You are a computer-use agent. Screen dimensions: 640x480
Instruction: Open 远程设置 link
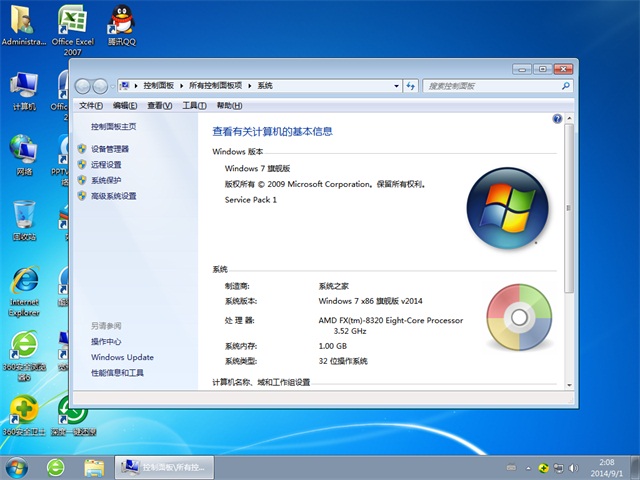pos(106,164)
